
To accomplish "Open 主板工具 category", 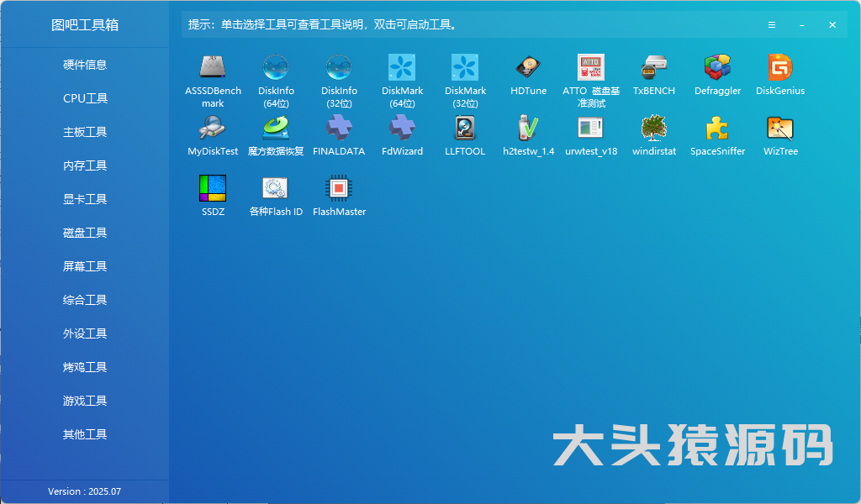I will [x=85, y=132].
